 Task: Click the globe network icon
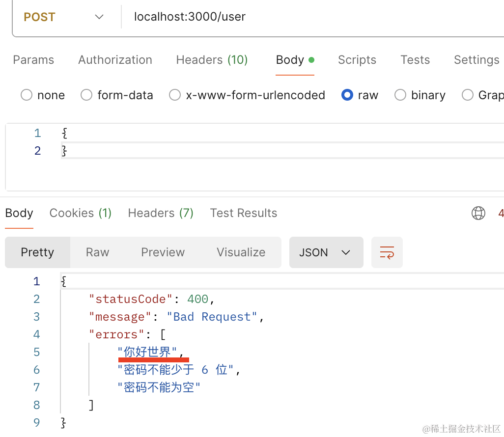pos(478,213)
